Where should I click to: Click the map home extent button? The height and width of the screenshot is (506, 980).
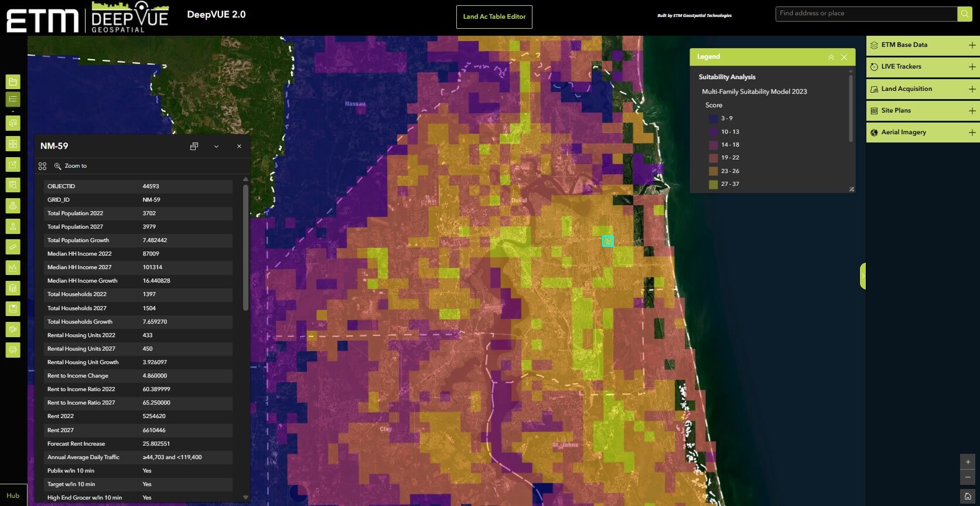[x=968, y=496]
